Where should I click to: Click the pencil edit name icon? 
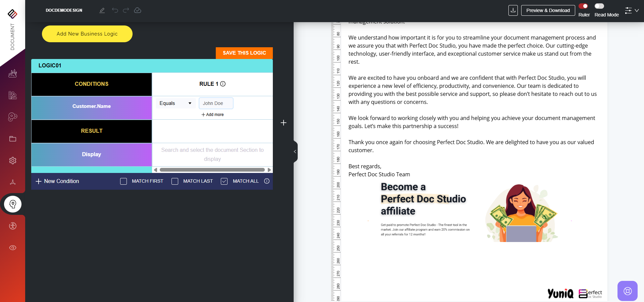click(102, 10)
